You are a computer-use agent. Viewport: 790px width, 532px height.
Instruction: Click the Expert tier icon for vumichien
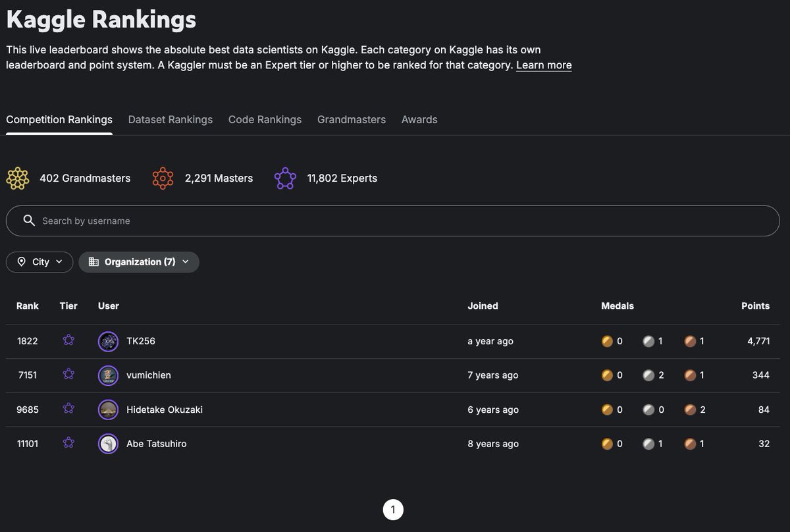68,374
